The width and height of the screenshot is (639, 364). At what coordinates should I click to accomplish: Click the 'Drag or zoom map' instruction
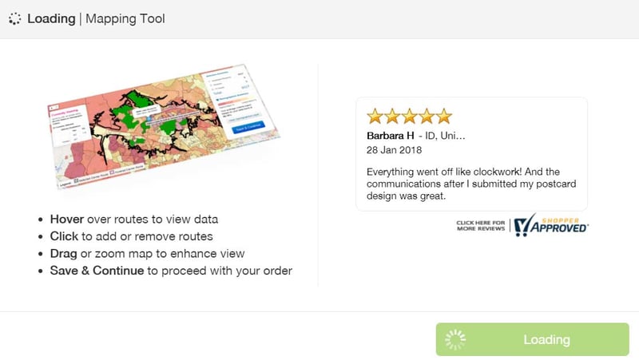pos(146,254)
